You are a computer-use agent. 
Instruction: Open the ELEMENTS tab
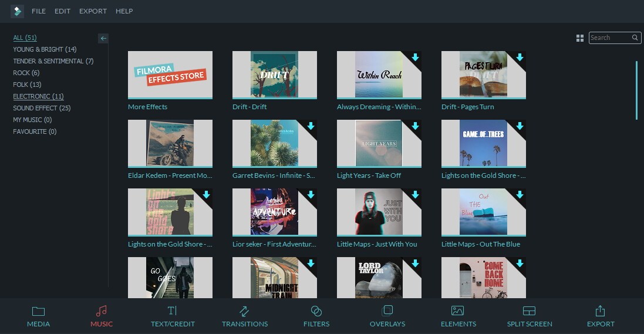(x=458, y=316)
